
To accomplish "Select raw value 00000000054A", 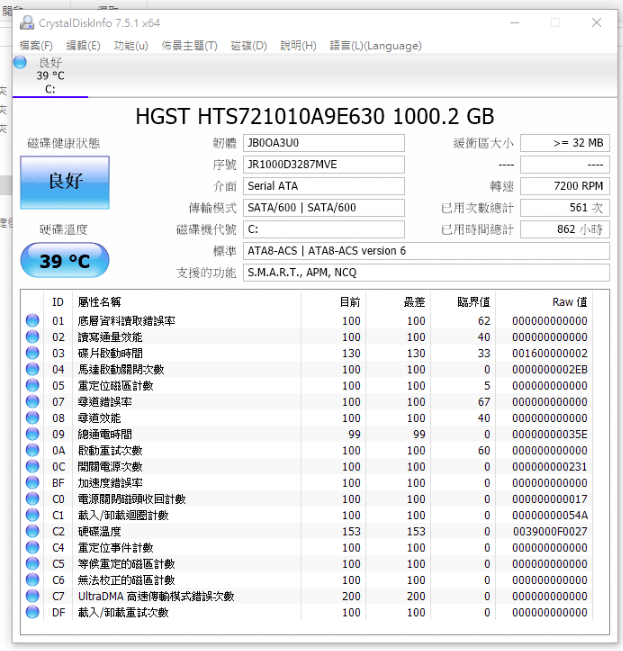I will [x=550, y=515].
